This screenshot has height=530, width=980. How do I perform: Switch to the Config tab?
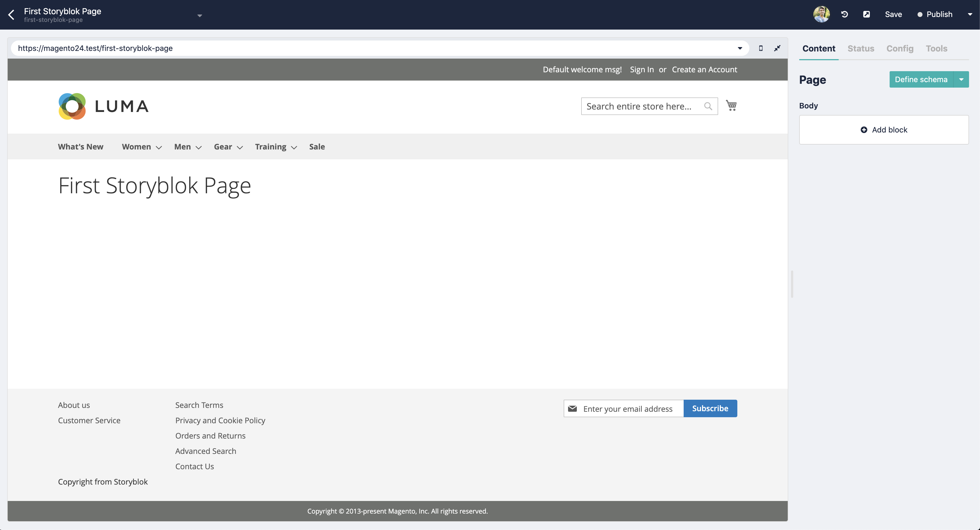point(900,49)
